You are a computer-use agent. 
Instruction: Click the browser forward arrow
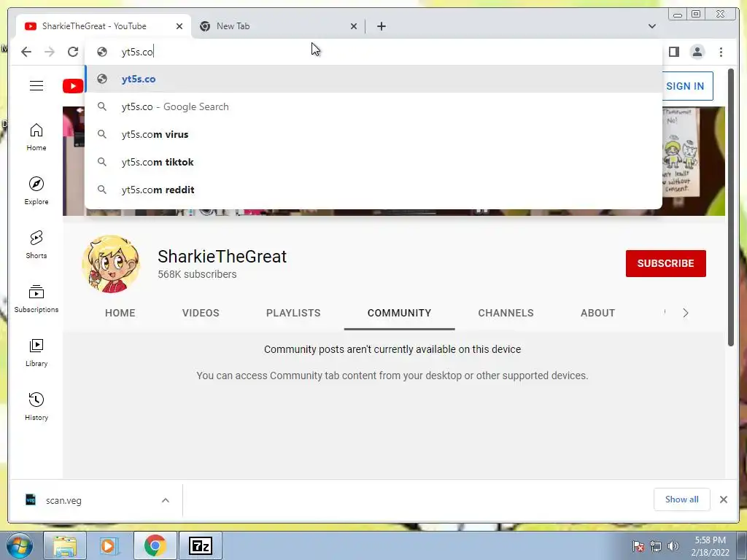50,52
